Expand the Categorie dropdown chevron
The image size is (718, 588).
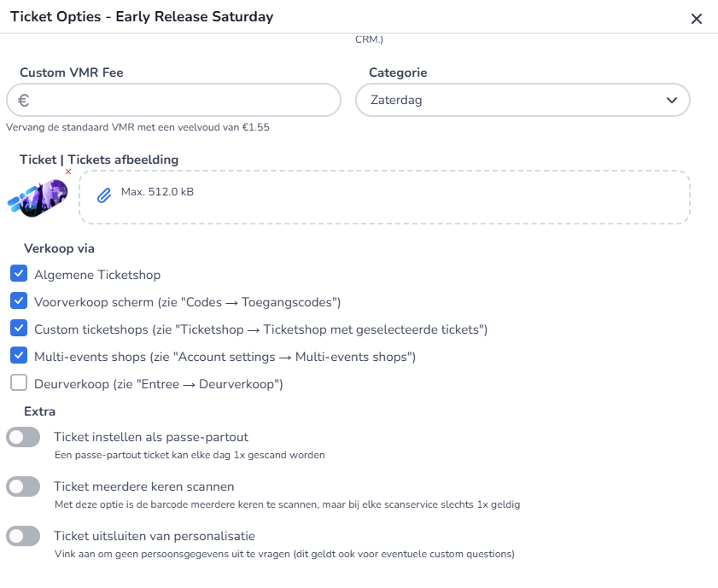pyautogui.click(x=670, y=101)
